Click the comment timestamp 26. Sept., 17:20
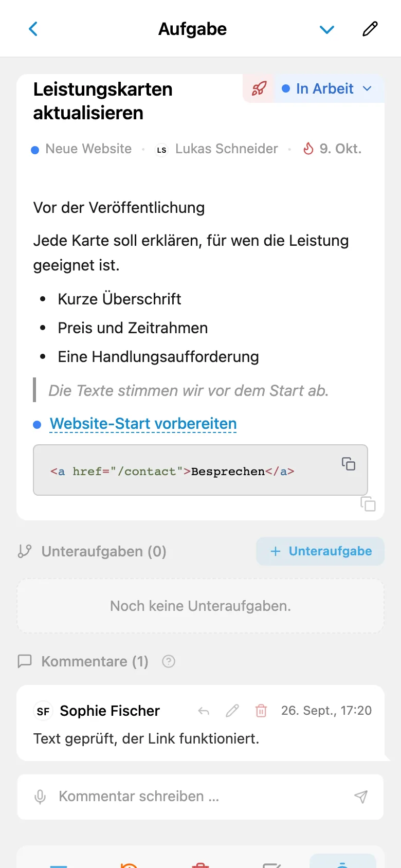 (x=326, y=711)
